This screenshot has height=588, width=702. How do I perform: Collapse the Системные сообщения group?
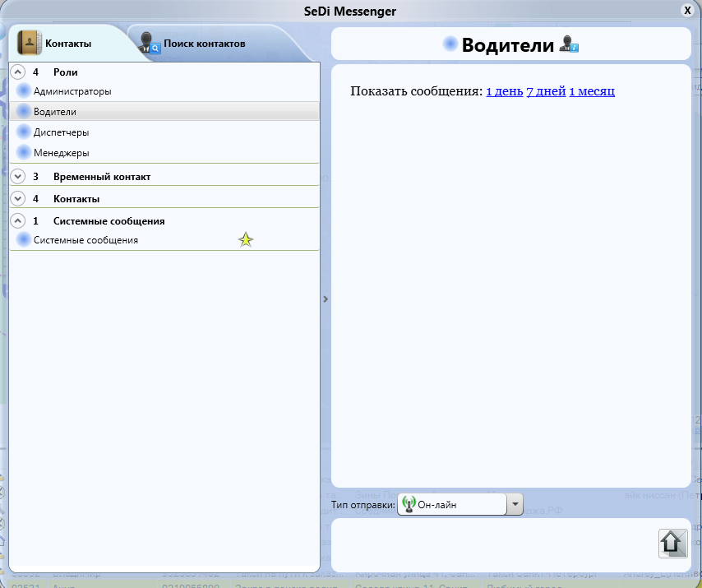(x=17, y=220)
